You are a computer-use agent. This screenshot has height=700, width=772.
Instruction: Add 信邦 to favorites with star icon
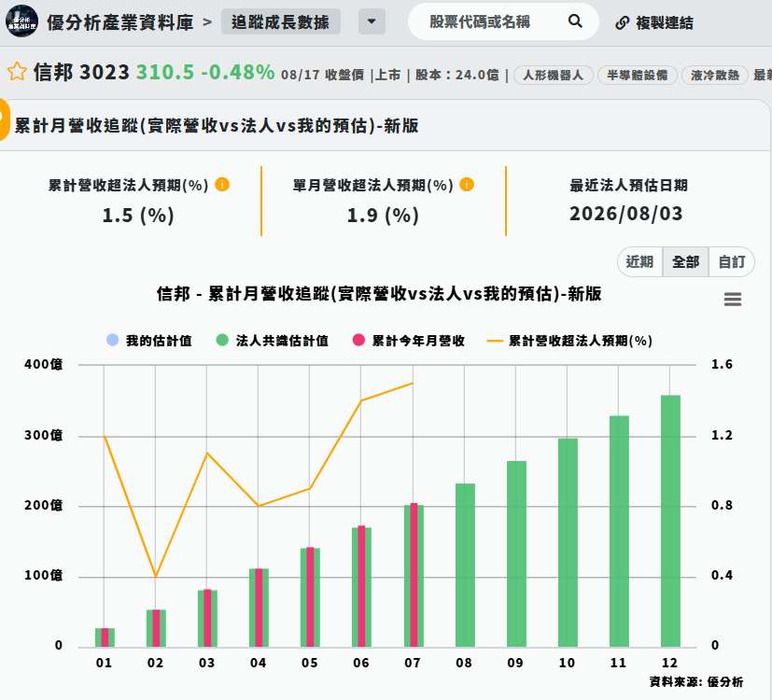(17, 72)
